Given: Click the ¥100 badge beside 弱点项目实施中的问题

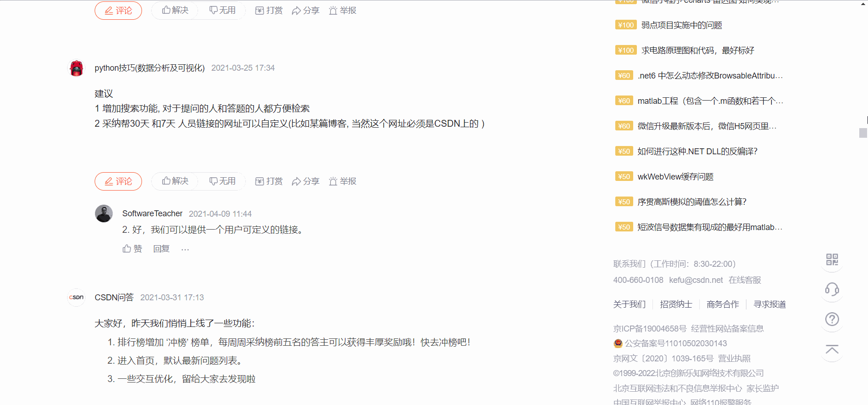Looking at the screenshot, I should [625, 25].
